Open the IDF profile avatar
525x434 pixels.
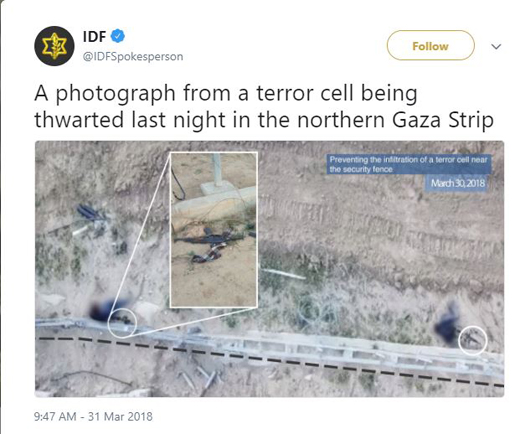[54, 46]
